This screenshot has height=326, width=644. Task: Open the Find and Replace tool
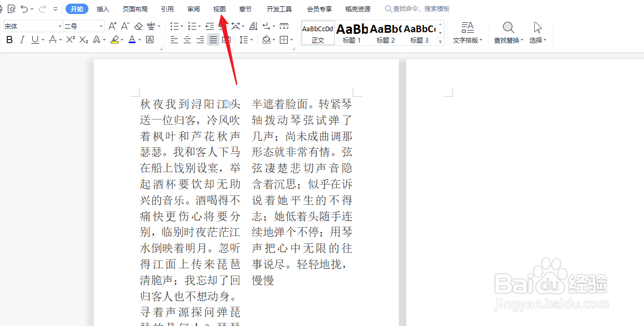[509, 33]
